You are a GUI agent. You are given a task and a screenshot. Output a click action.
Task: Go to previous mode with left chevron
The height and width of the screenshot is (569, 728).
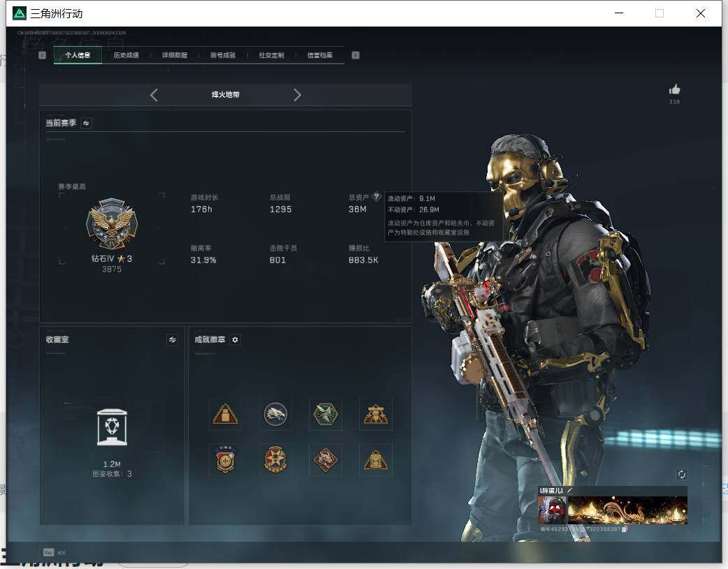[x=154, y=95]
